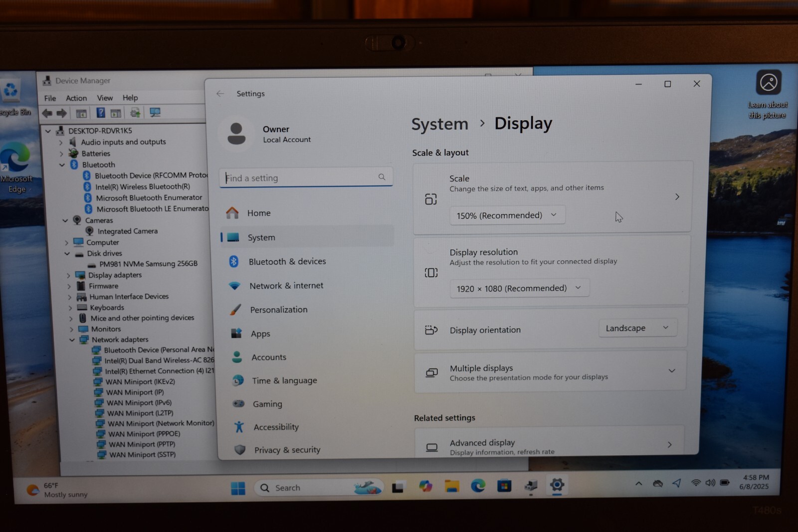Show hidden icons in system tray
Screen dimensions: 798x532
(638, 483)
